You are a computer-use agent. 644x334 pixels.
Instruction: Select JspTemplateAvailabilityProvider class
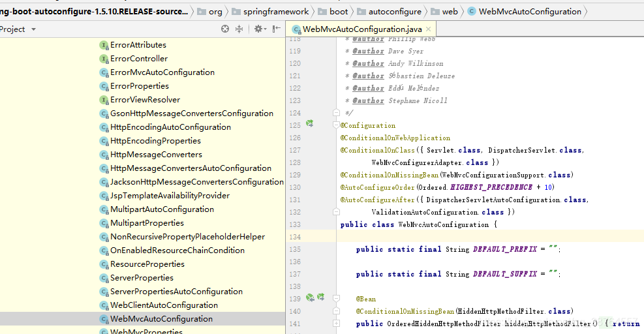[x=170, y=196]
